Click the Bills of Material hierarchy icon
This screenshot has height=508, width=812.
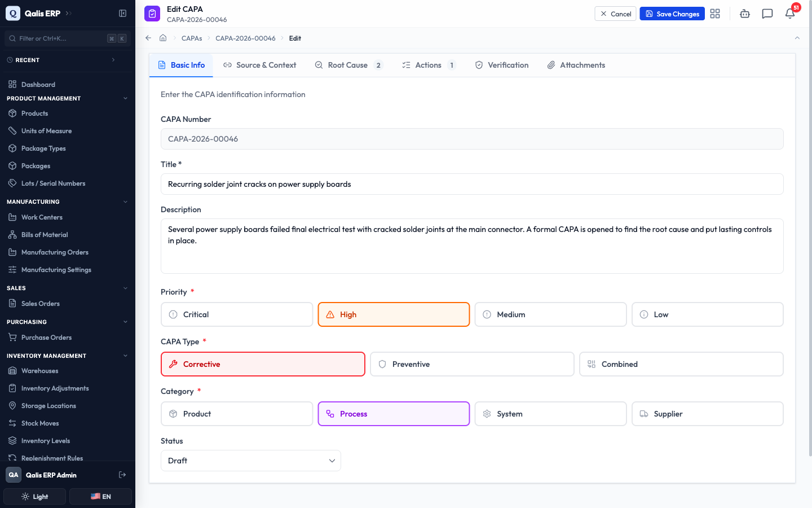tap(12, 234)
